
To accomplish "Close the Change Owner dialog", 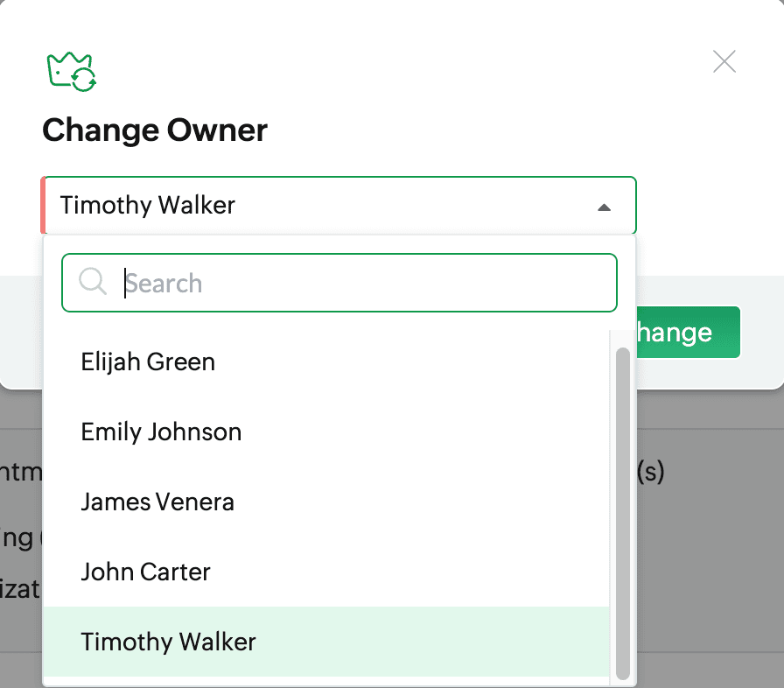I will 724,62.
